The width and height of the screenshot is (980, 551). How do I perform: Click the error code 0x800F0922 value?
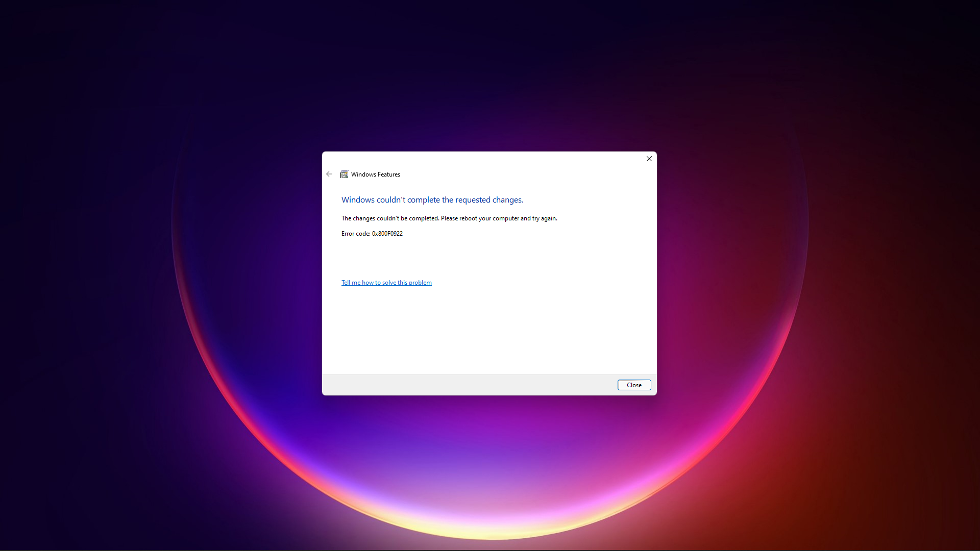point(387,234)
